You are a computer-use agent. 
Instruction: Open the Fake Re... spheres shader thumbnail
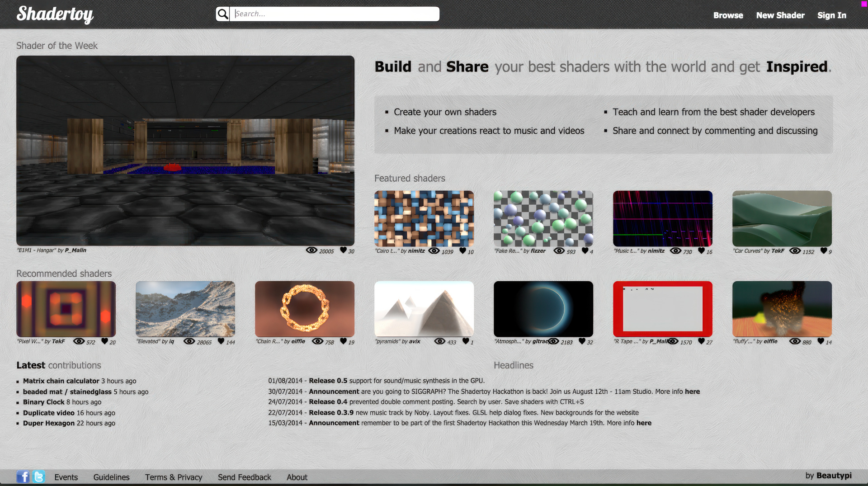click(x=543, y=218)
